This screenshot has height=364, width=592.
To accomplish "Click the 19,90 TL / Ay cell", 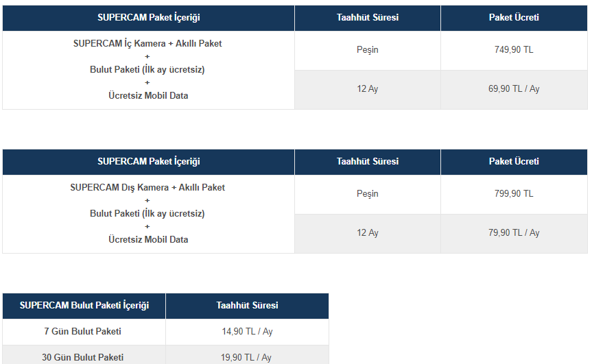I will coord(247,355).
